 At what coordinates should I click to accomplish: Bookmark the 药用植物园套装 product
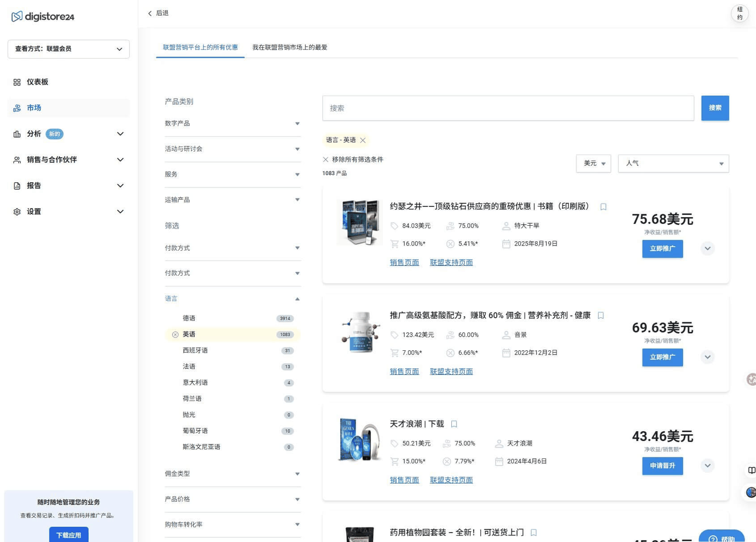coord(533,533)
